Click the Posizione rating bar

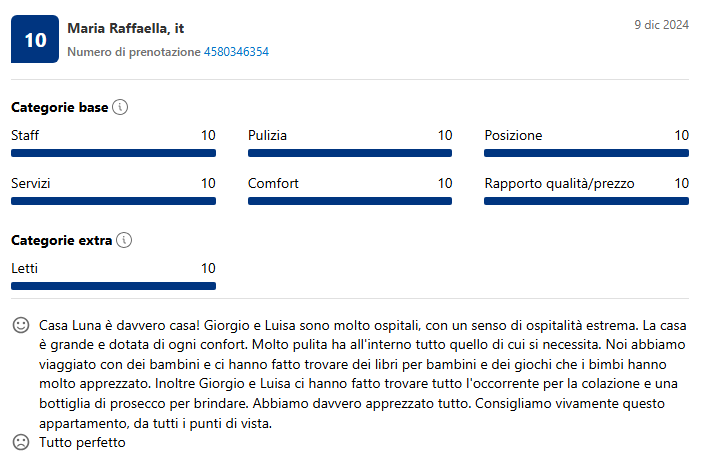pos(586,153)
